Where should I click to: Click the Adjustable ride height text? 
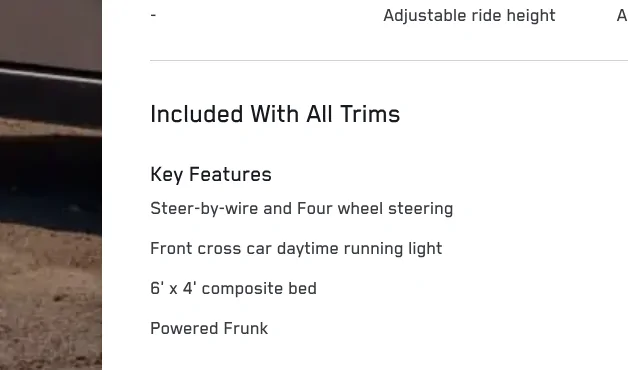click(469, 16)
